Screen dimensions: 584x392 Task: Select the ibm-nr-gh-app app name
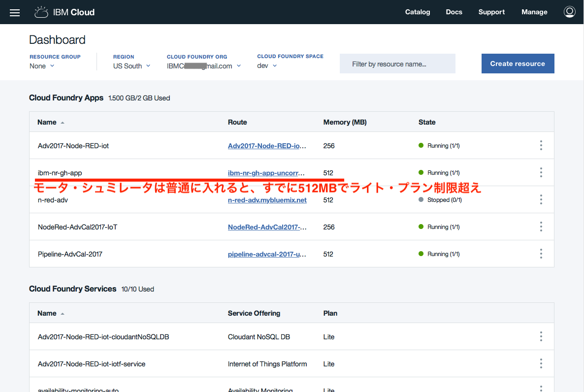[60, 173]
